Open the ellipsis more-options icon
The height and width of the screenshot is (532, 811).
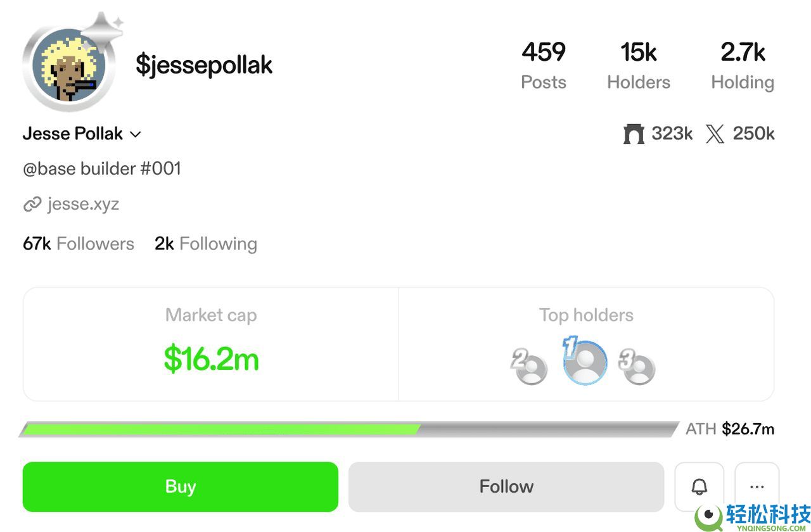(x=758, y=486)
